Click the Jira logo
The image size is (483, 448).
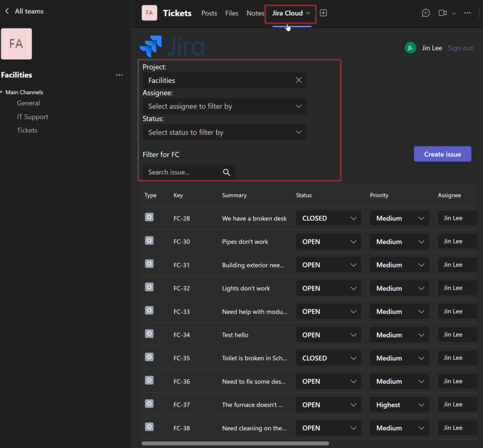(x=172, y=47)
